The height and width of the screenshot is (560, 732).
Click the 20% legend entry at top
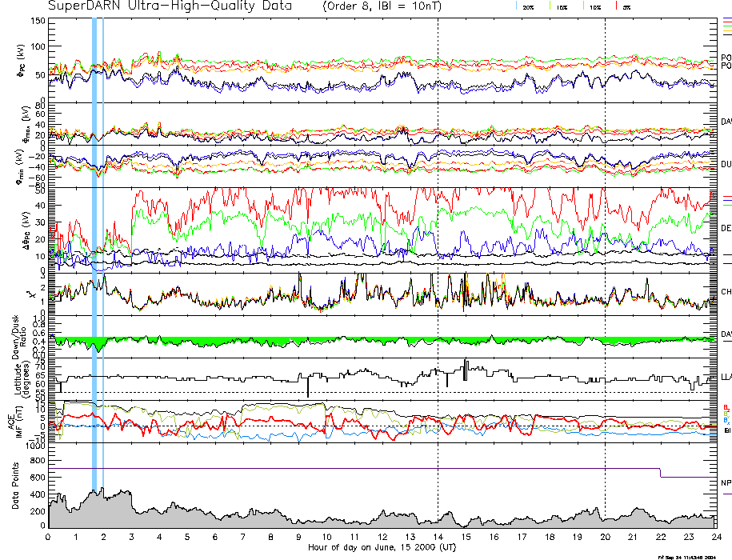(x=528, y=6)
